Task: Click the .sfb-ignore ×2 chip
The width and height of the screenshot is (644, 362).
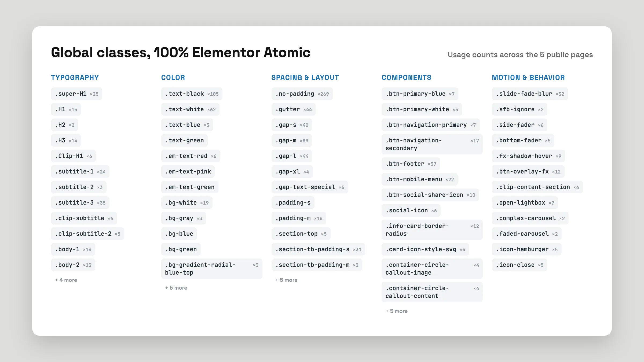Action: (x=519, y=109)
